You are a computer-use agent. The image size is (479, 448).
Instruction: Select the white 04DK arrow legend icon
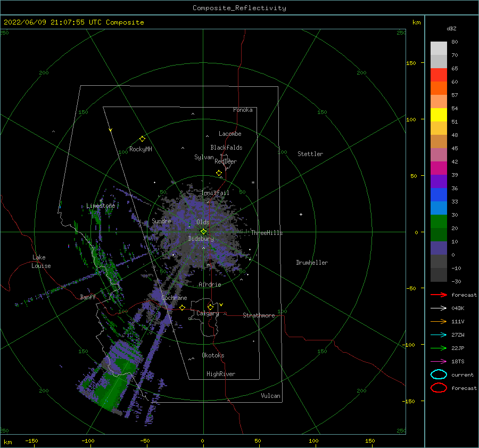click(439, 308)
